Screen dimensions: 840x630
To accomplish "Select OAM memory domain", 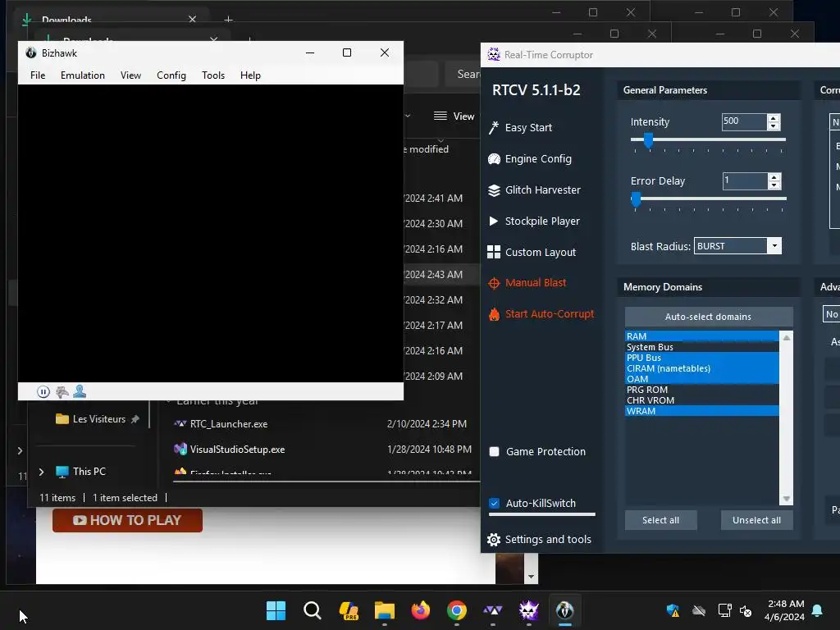I will point(702,379).
